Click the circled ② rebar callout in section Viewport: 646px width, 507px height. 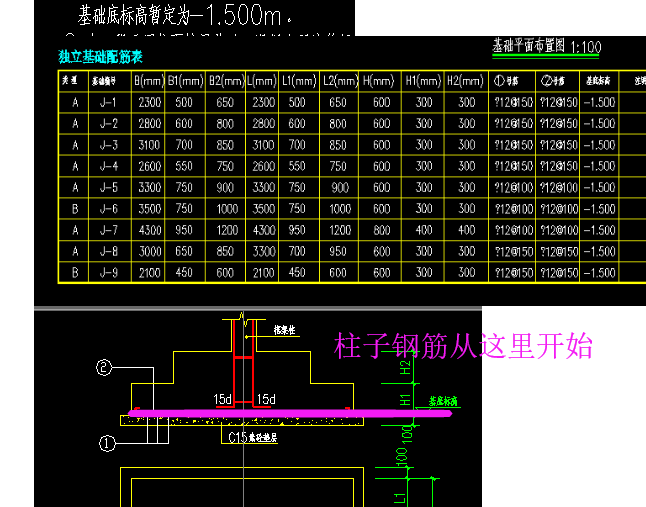click(104, 367)
